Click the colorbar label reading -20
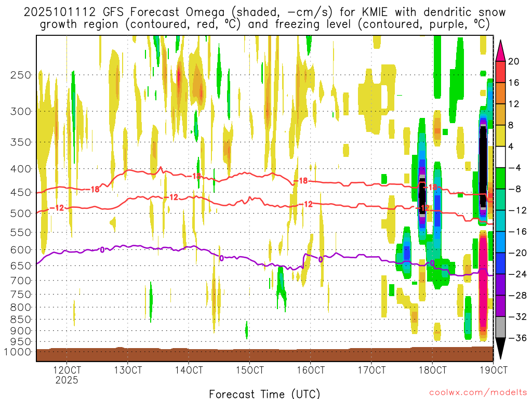 [515, 253]
